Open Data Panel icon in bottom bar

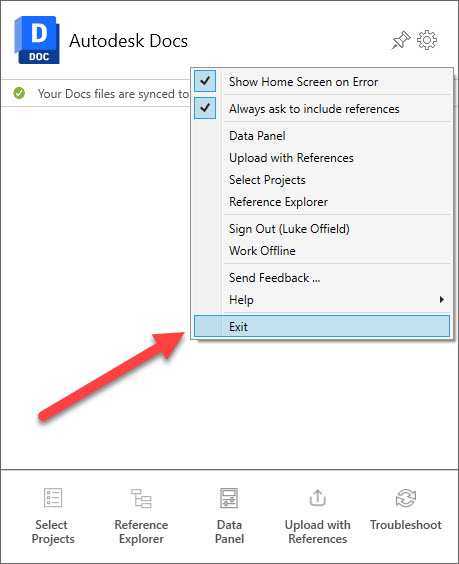229,498
